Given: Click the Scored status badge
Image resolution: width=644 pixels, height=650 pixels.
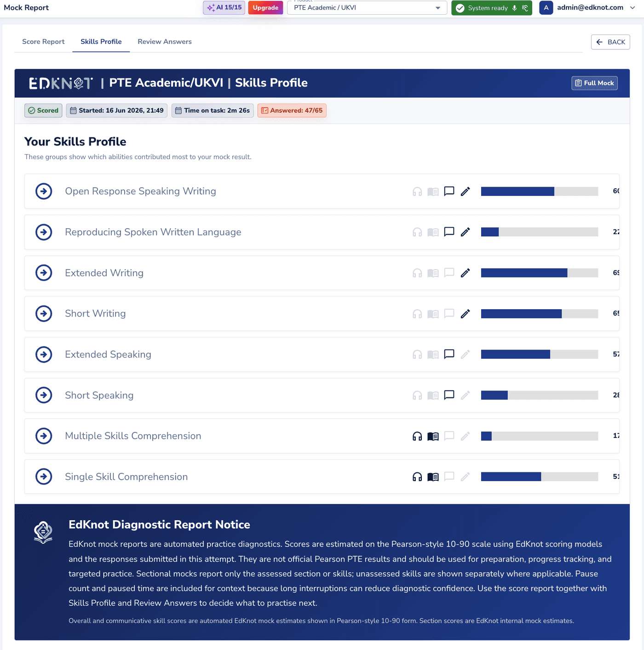Looking at the screenshot, I should click(x=43, y=110).
